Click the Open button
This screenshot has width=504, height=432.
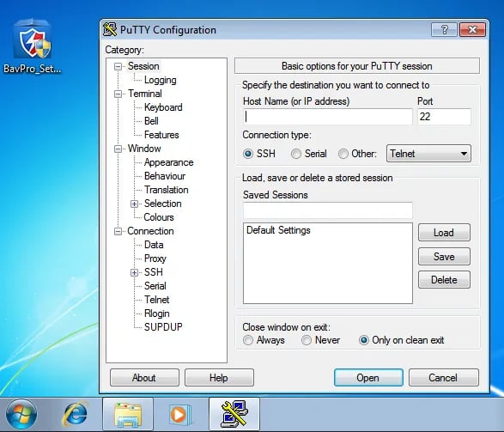368,378
